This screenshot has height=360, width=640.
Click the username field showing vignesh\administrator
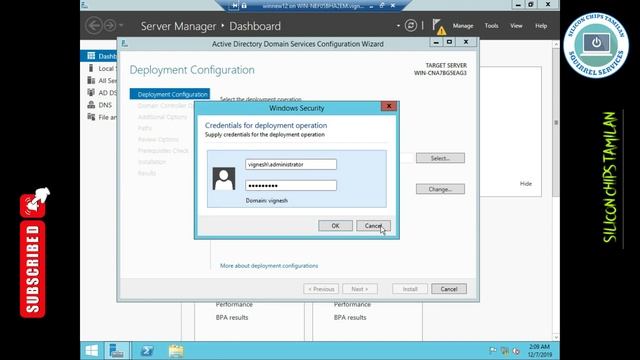click(x=291, y=164)
